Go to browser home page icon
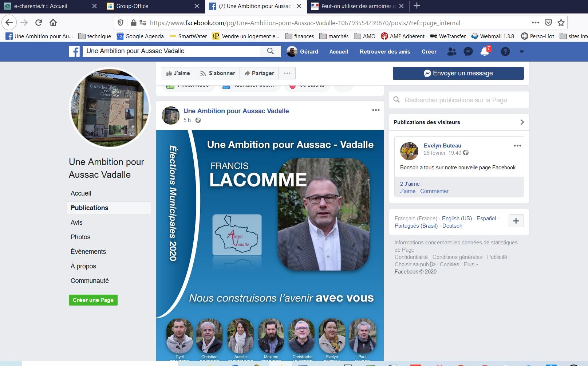This screenshot has height=366, width=588. pos(53,23)
